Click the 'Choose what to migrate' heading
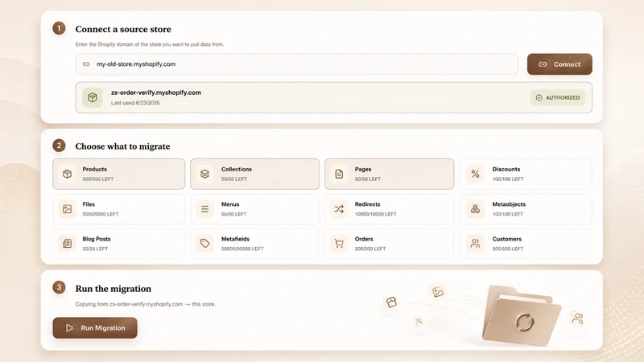Image resolution: width=644 pixels, height=362 pixels. (x=122, y=146)
